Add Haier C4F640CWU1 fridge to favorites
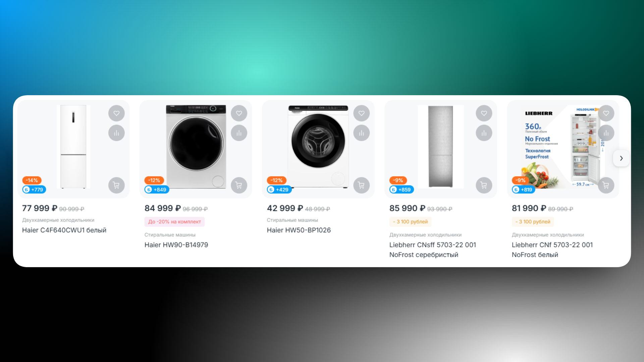This screenshot has width=644, height=362. (x=116, y=113)
